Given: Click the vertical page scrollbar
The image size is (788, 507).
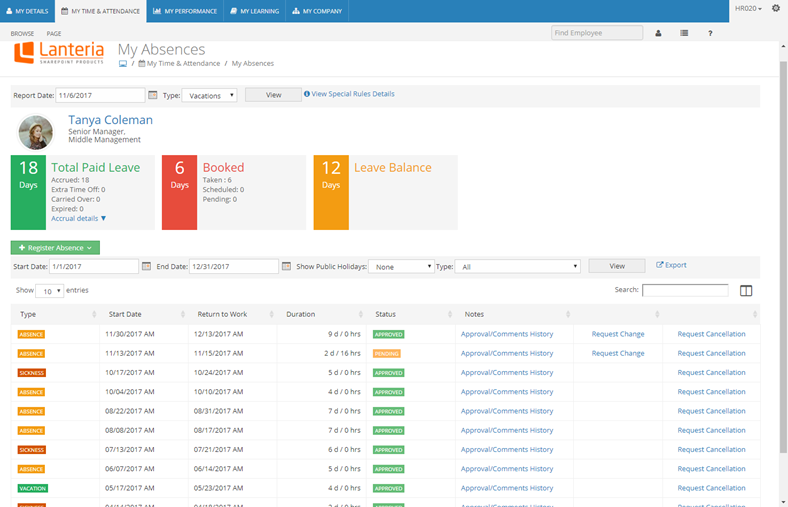Looking at the screenshot, I should tap(783, 256).
